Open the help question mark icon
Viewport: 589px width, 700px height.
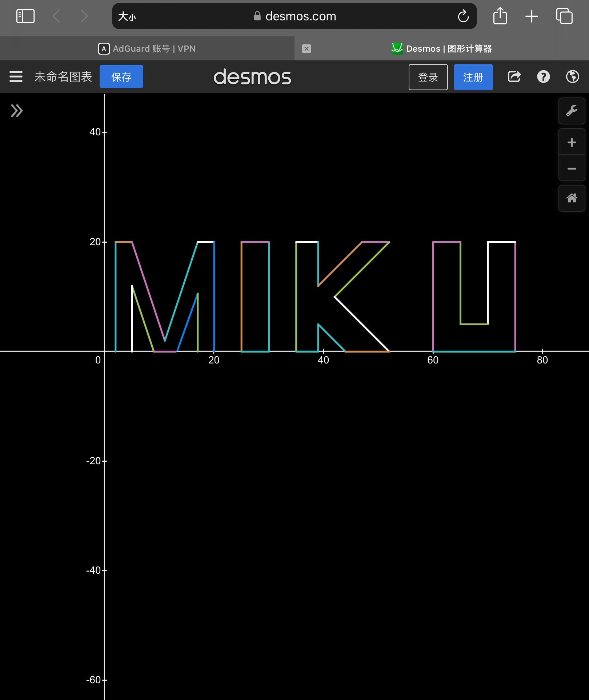pyautogui.click(x=544, y=76)
